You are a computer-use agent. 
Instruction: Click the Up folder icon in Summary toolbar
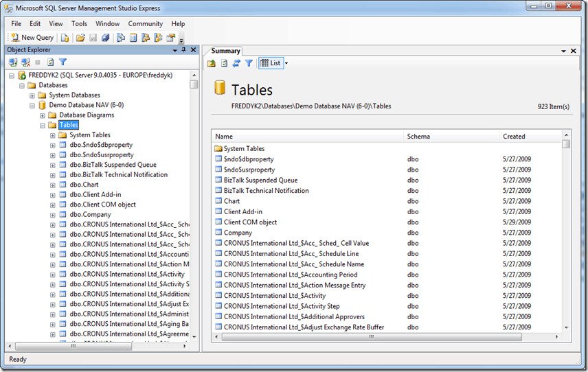[x=212, y=63]
